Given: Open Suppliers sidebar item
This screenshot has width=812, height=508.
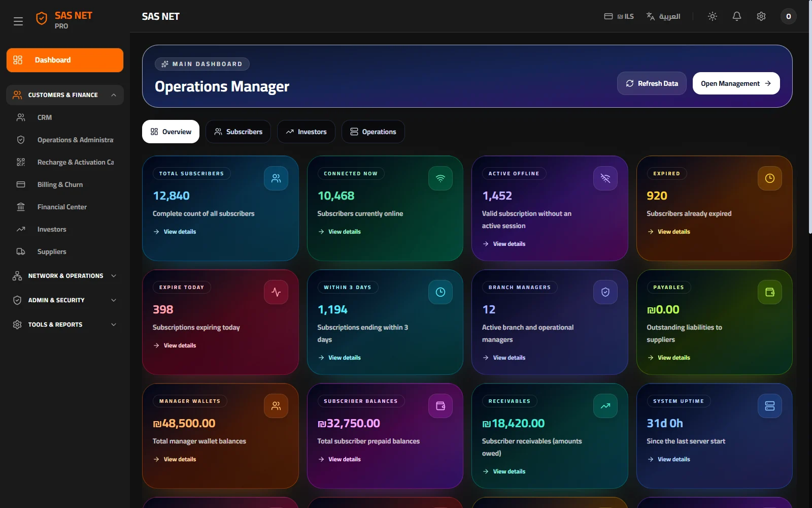Looking at the screenshot, I should click(x=65, y=251).
